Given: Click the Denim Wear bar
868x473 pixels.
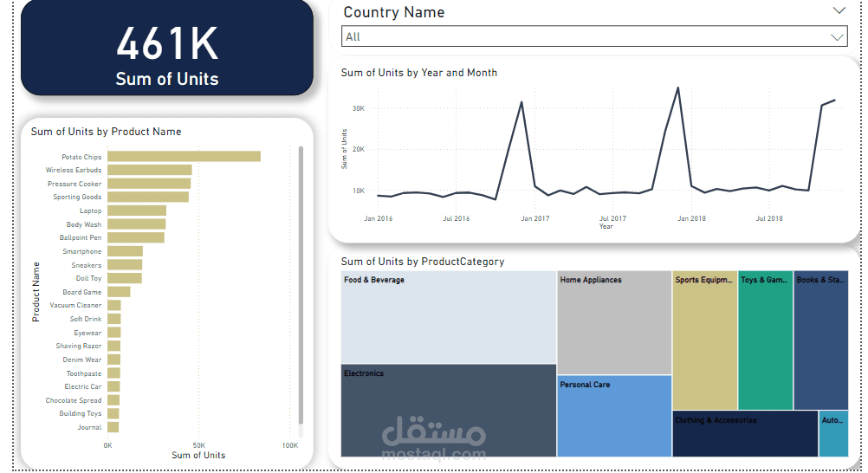Looking at the screenshot, I should pos(113,360).
